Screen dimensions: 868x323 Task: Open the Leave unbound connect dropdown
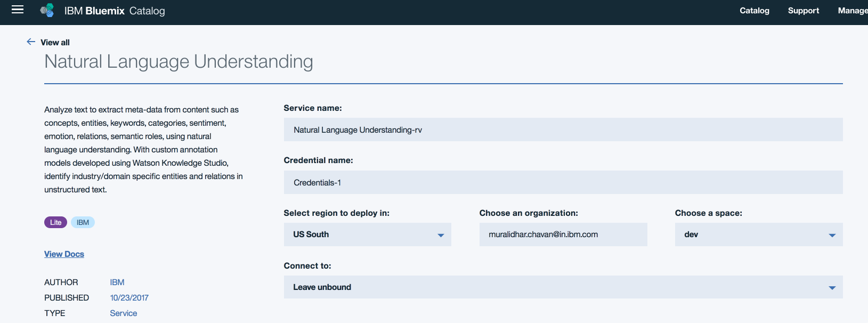pyautogui.click(x=563, y=287)
